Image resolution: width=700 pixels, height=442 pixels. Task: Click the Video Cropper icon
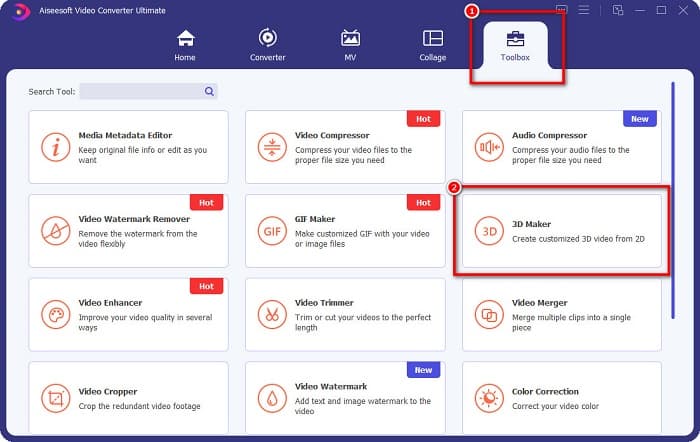[x=56, y=398]
